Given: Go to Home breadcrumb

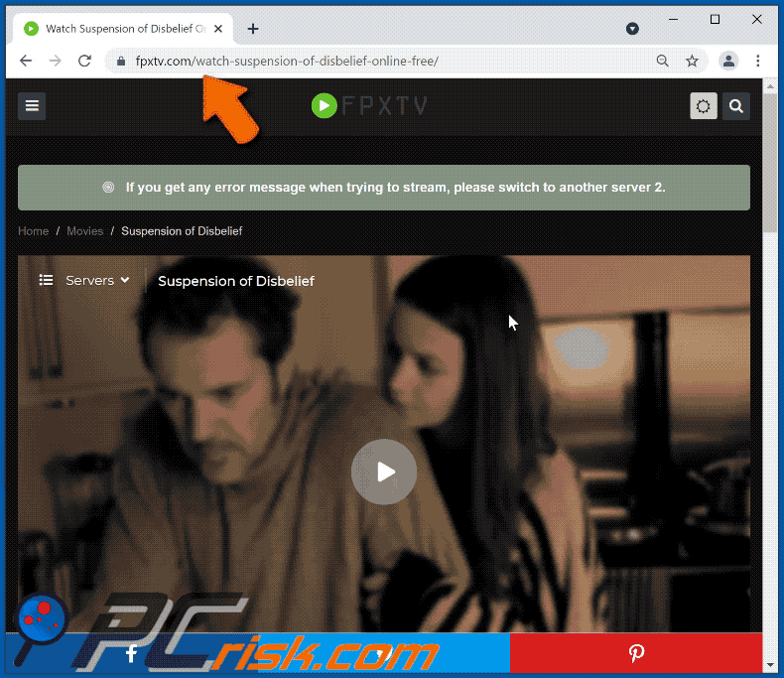Looking at the screenshot, I should coord(34,231).
